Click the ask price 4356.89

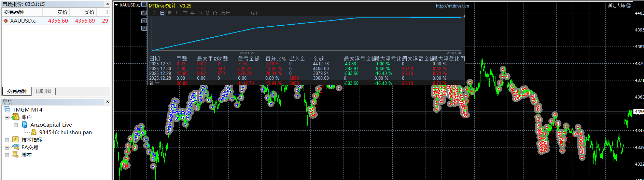pyautogui.click(x=85, y=21)
